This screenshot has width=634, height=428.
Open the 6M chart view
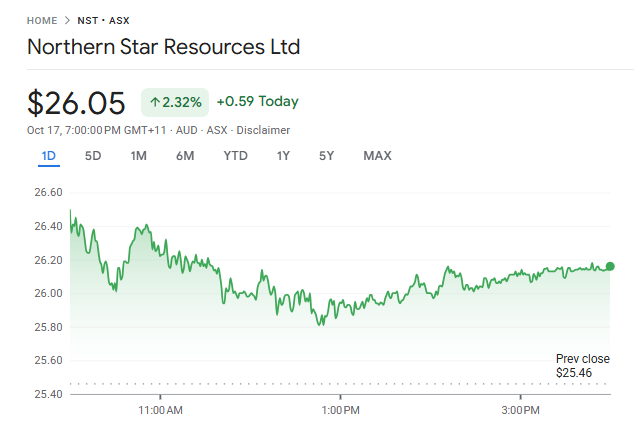[x=184, y=155]
